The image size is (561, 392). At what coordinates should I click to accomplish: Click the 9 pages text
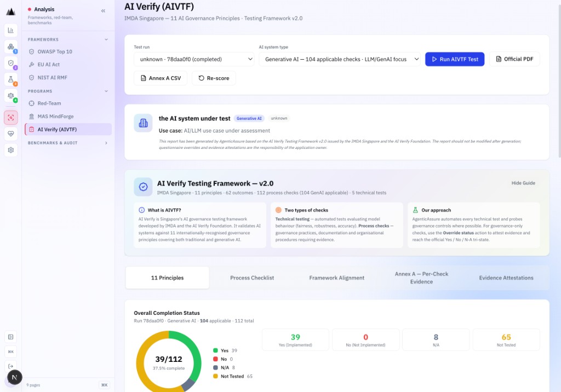tap(33, 385)
